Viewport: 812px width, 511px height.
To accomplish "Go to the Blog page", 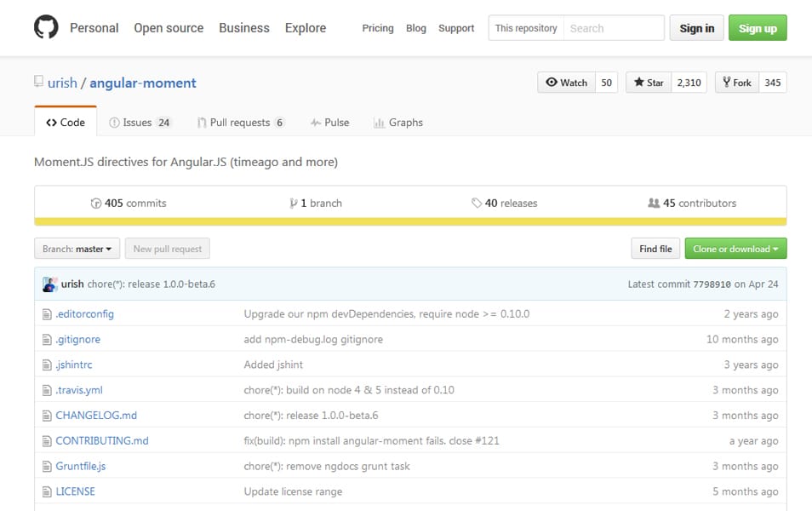I will (x=416, y=28).
